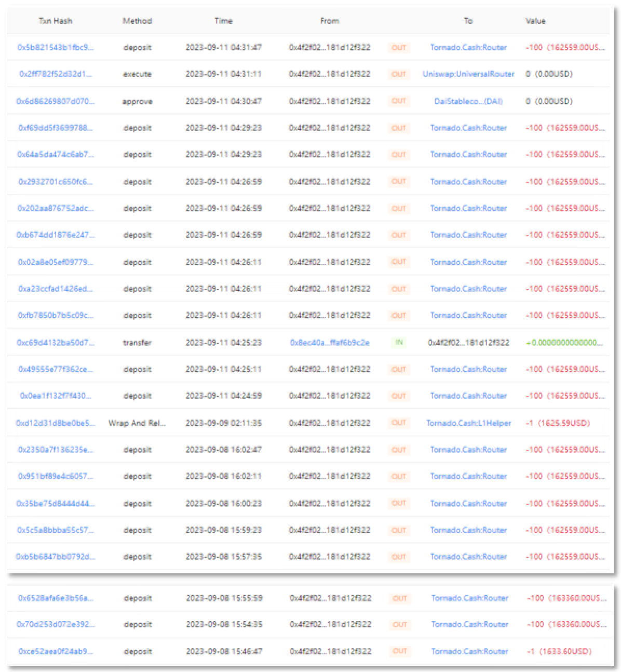Open transaction hash 0x0ea1f132f7f430...
The width and height of the screenshot is (621, 672).
click(x=56, y=396)
